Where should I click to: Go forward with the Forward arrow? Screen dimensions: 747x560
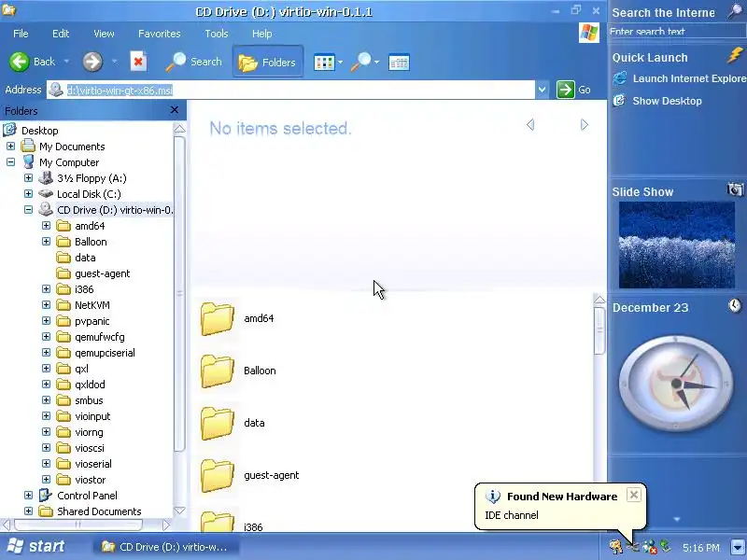(x=92, y=62)
